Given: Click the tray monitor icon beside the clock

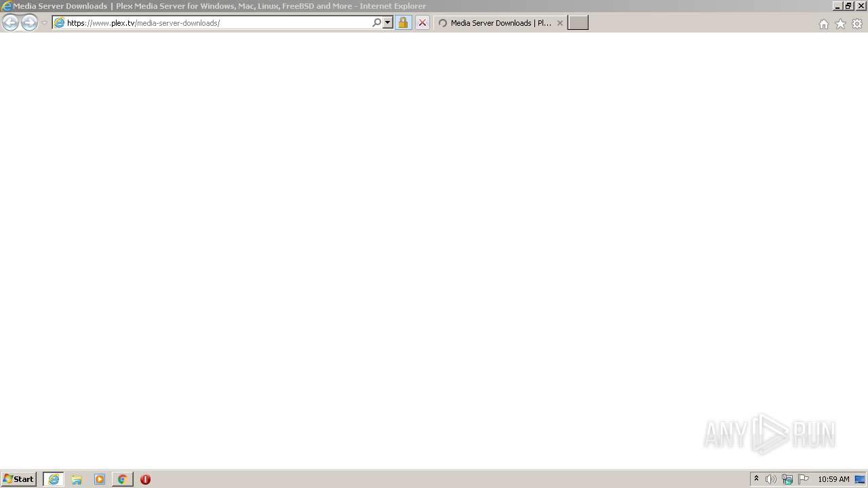Looking at the screenshot, I should 860,479.
